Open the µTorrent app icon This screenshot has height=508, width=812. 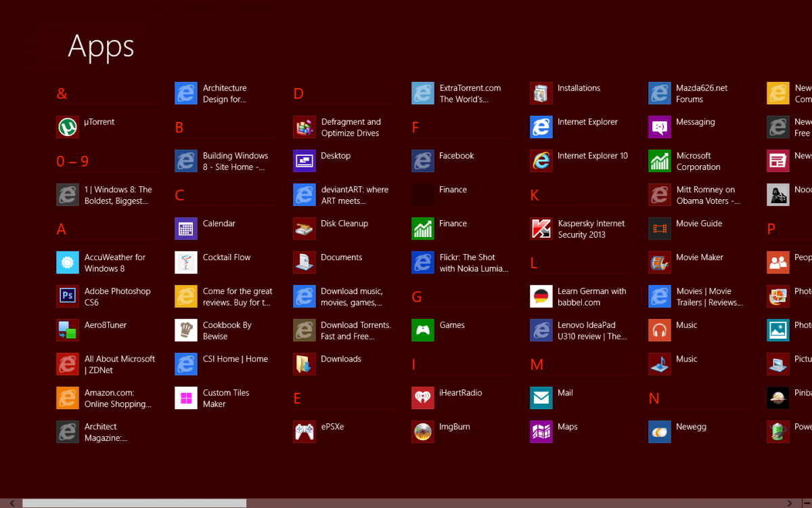[x=68, y=127]
